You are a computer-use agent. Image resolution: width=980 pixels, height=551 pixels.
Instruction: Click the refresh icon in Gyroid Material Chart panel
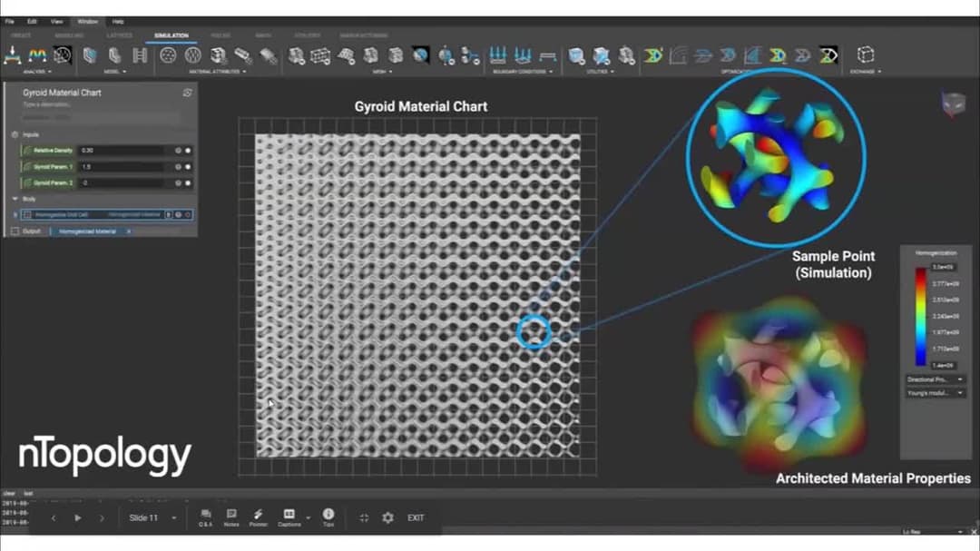(x=187, y=92)
